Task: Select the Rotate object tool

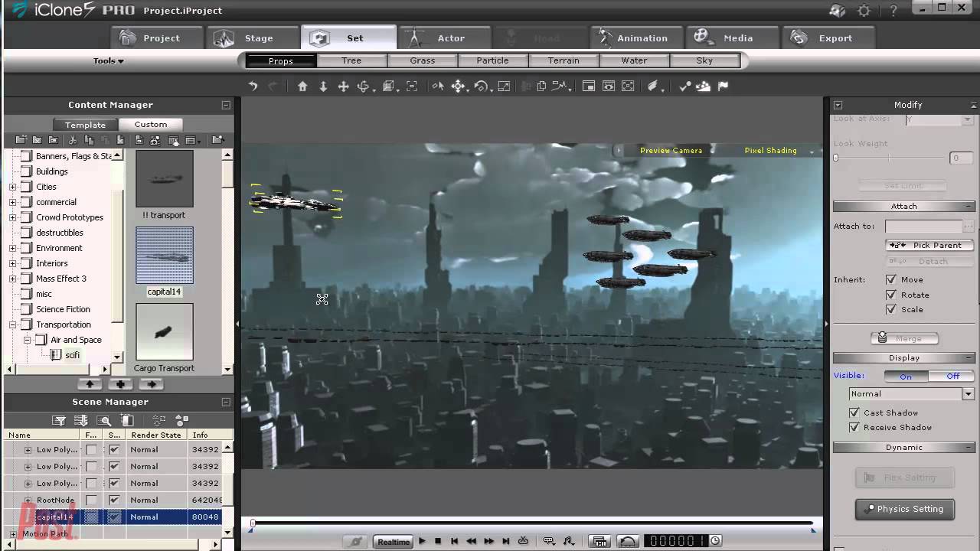Action: 481,86
